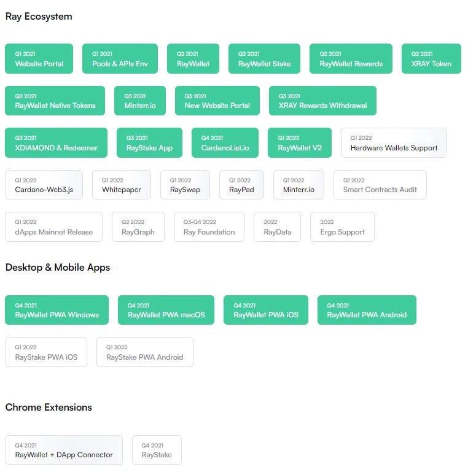Select the New Website Portal card
The width and height of the screenshot is (476, 472).
[x=217, y=101]
